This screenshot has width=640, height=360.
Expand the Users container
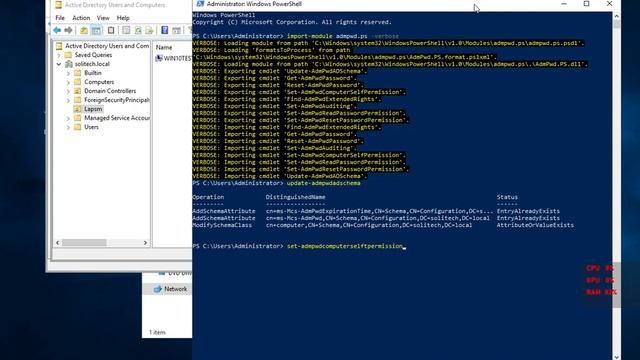(68, 127)
